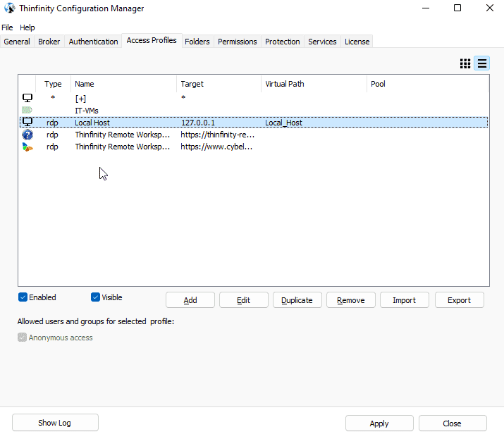The image size is (504, 439).
Task: Click the Edit button
Action: tap(244, 300)
